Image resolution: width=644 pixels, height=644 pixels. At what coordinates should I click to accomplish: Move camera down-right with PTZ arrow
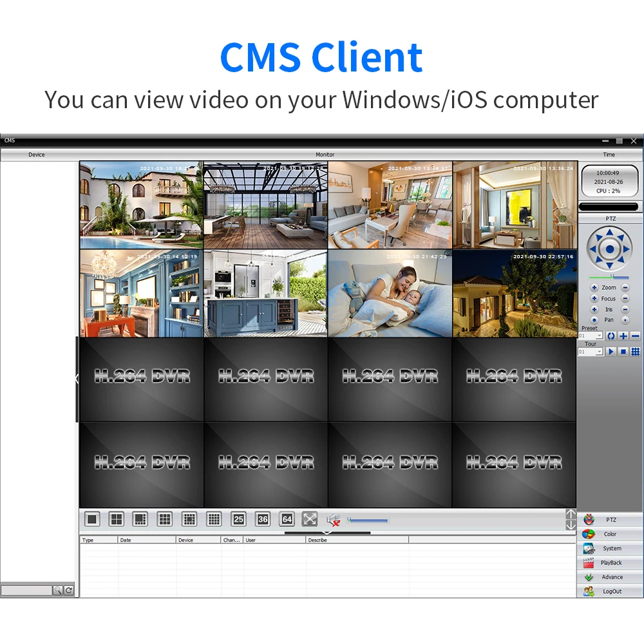[x=621, y=260]
